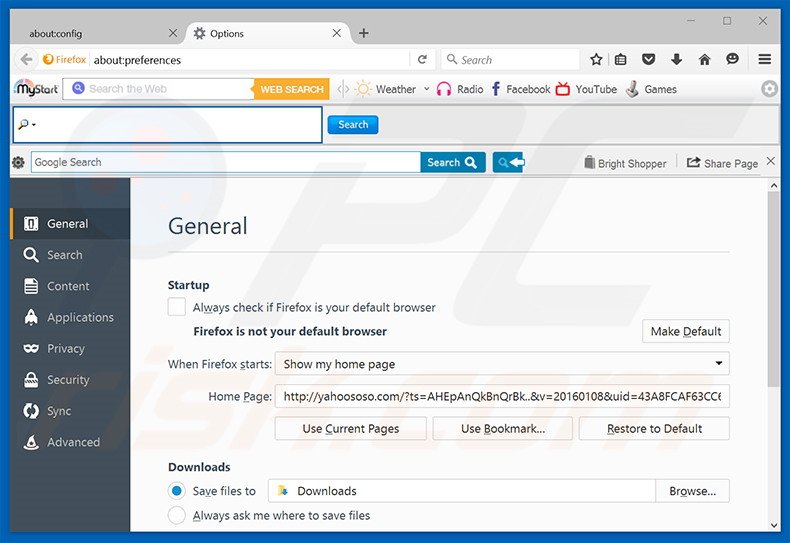Toggle 'Always check if Firefox is default' checkbox

click(176, 307)
